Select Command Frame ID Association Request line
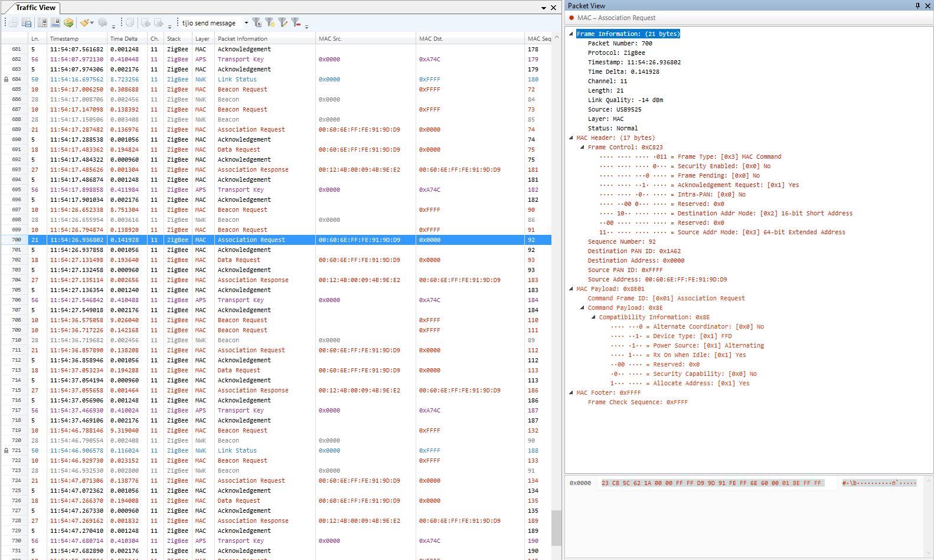Image resolution: width=934 pixels, height=560 pixels. [666, 298]
